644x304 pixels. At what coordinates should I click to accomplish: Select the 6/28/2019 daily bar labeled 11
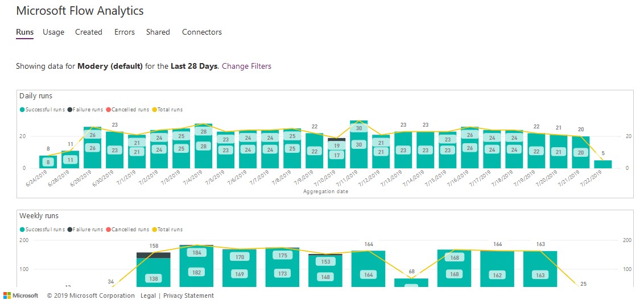click(x=70, y=159)
